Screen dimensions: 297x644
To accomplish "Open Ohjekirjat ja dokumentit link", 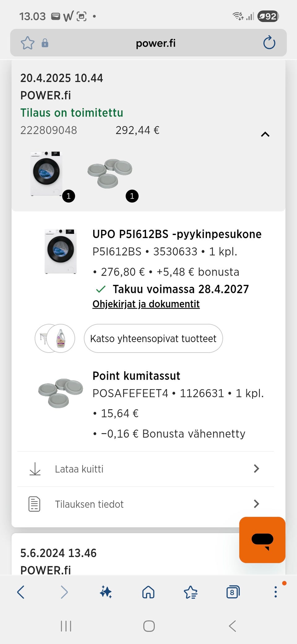I will click(146, 304).
